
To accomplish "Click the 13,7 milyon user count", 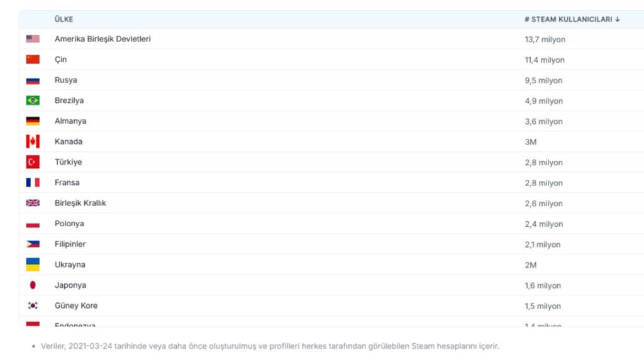I will (545, 40).
